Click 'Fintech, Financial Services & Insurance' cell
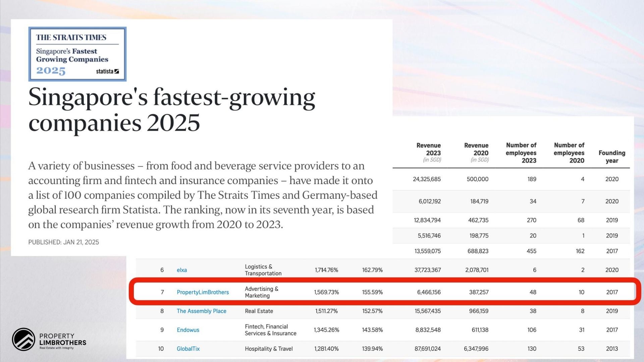Viewport: 644px width, 362px height. [270, 330]
